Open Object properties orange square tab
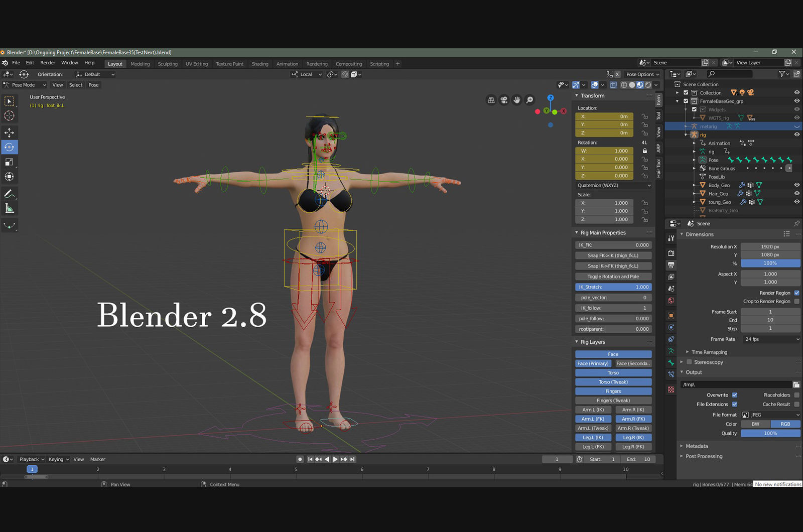This screenshot has width=803, height=532. click(x=671, y=316)
